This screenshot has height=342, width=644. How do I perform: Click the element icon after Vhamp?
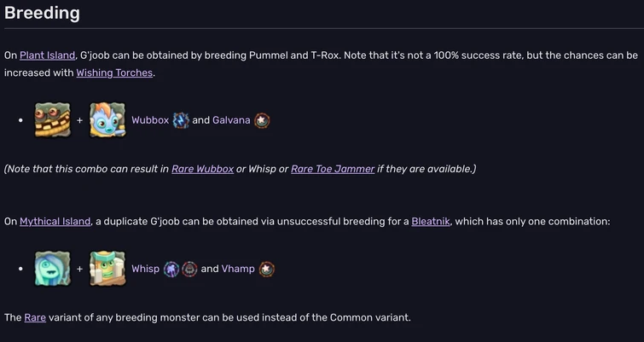point(266,269)
